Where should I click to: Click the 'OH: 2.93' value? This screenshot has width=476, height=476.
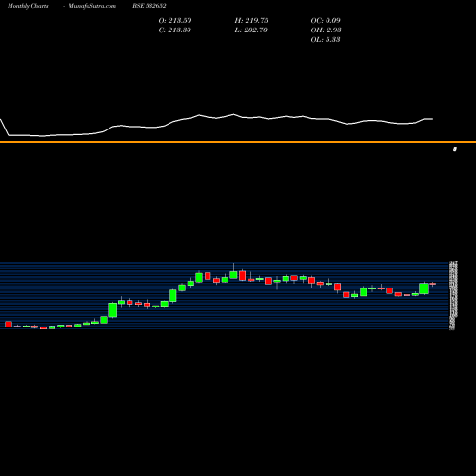click(x=326, y=30)
